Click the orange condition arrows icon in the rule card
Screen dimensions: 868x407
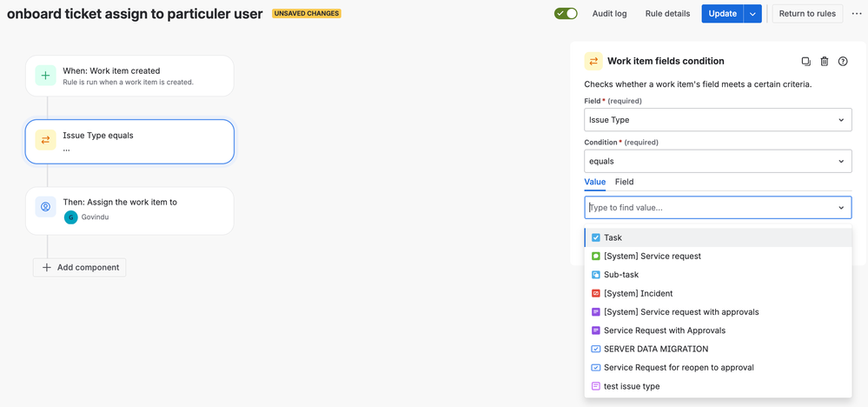(x=45, y=140)
